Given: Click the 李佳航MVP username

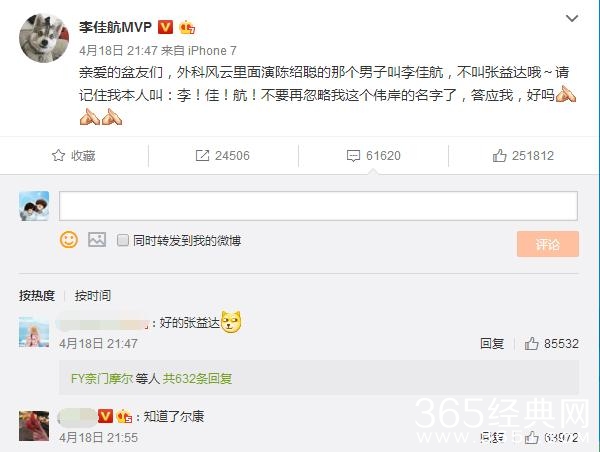Looking at the screenshot, I should [115, 27].
